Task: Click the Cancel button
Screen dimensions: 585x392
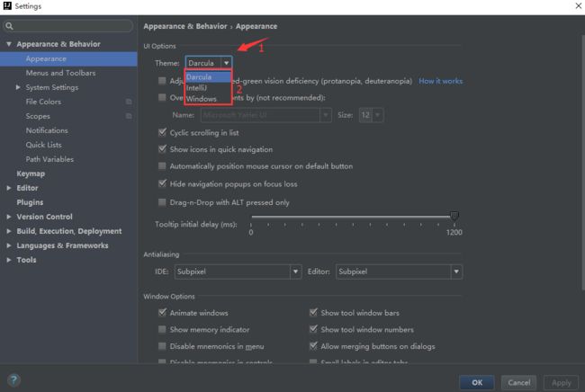Action: (518, 383)
